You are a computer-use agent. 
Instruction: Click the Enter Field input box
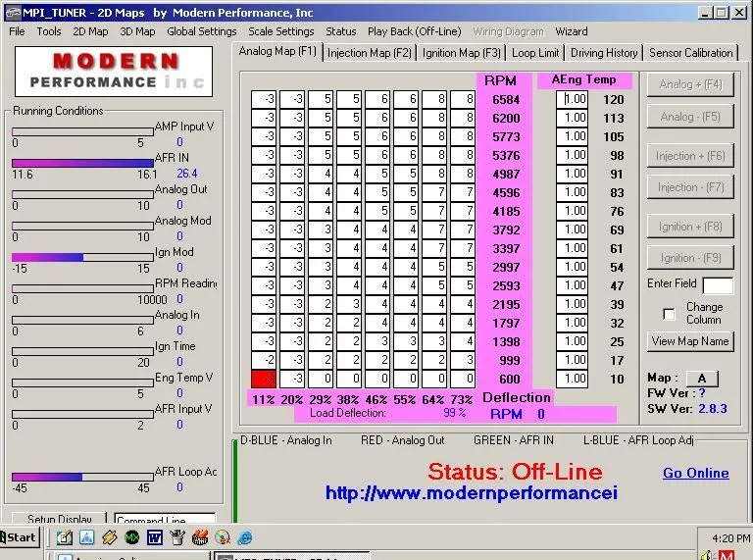pyautogui.click(x=717, y=285)
